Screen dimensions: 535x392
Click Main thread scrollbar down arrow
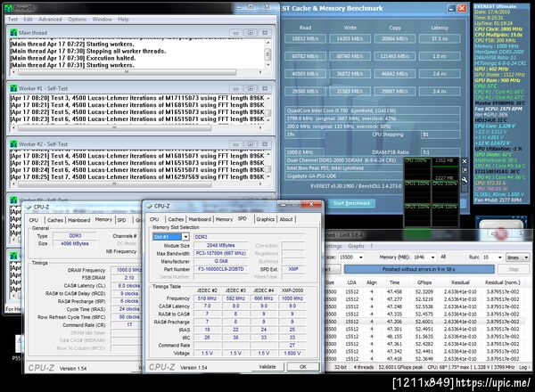coord(267,64)
